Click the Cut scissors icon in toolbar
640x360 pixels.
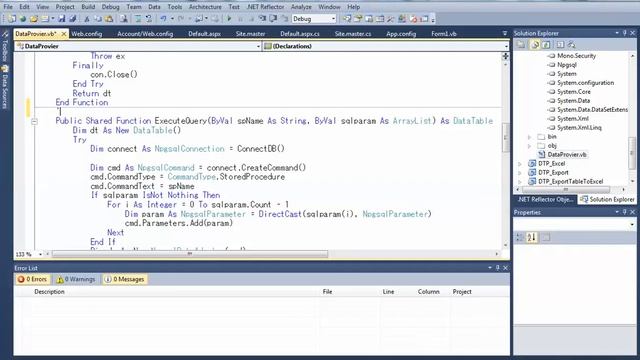[87, 19]
